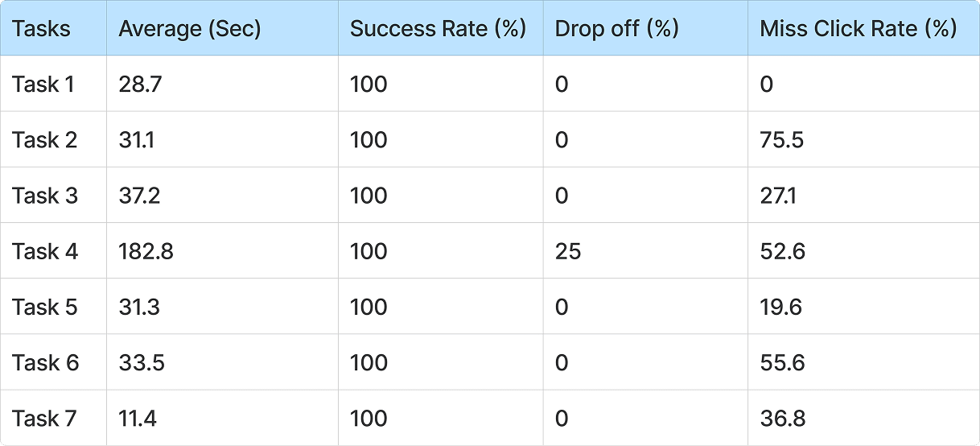980x446 pixels.
Task: Click the 25 drop off cell
Action: click(568, 251)
